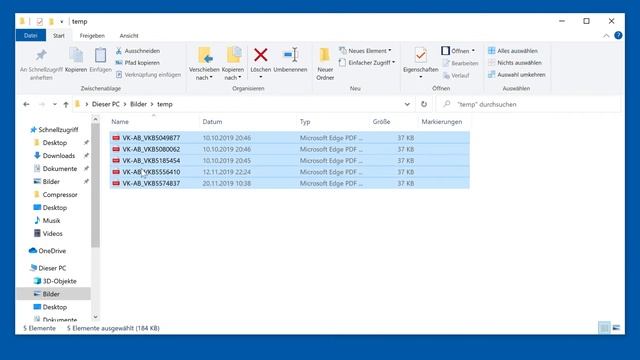Sort by the Name column header
The width and height of the screenshot is (640, 360).
[154, 122]
